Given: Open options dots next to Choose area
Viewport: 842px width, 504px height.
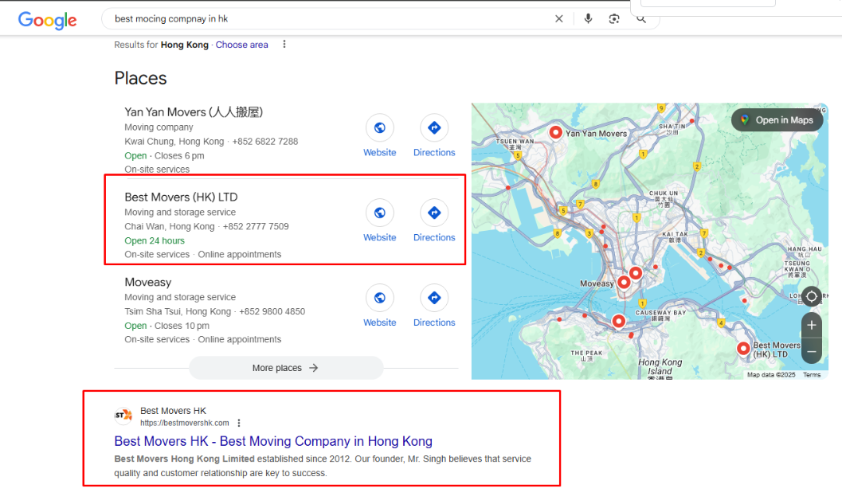Looking at the screenshot, I should 284,45.
